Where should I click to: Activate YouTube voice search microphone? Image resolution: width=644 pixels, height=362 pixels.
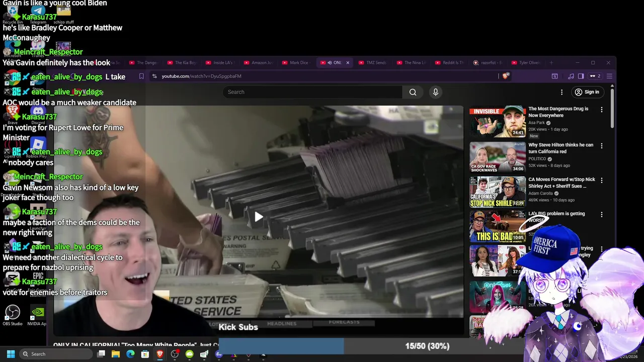point(436,92)
